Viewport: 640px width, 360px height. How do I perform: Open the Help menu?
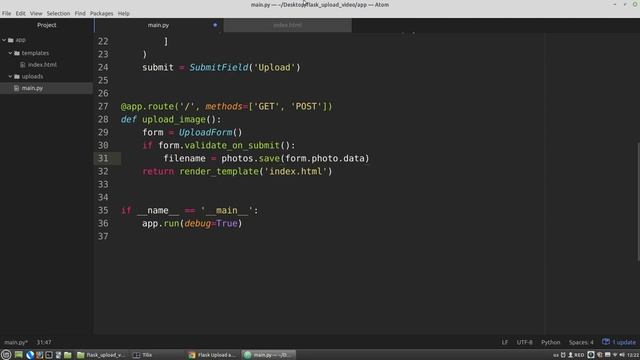124,13
